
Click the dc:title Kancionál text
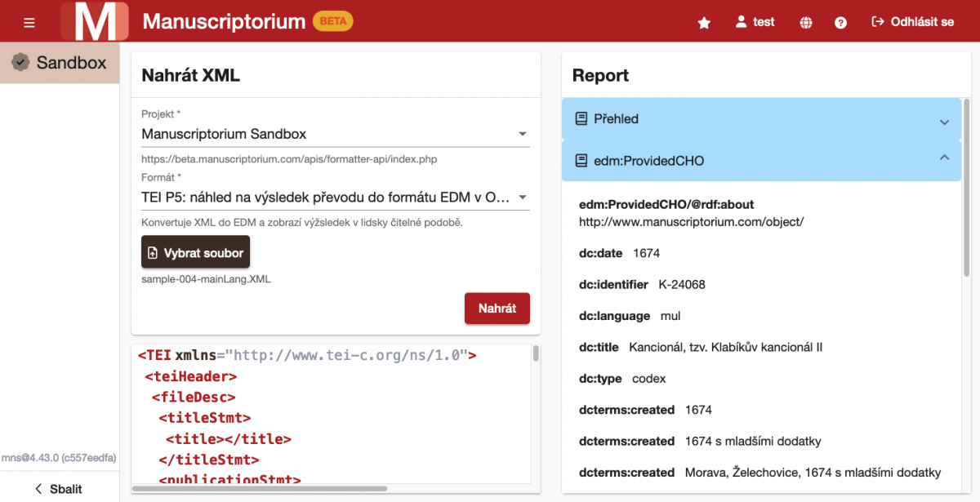click(x=725, y=347)
